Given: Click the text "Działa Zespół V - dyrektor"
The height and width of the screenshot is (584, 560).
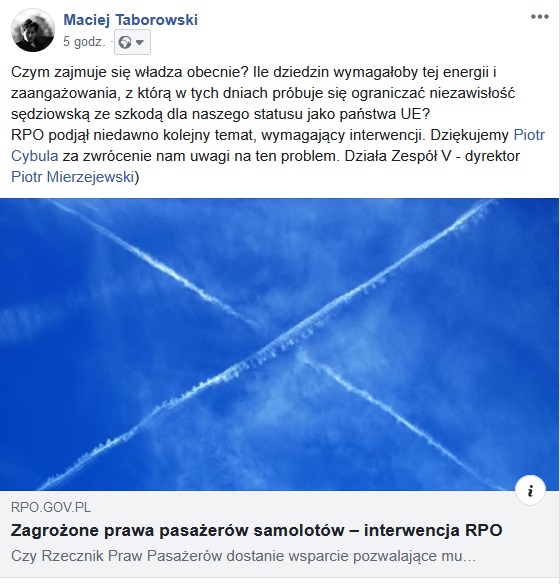Looking at the screenshot, I should click(x=432, y=156).
